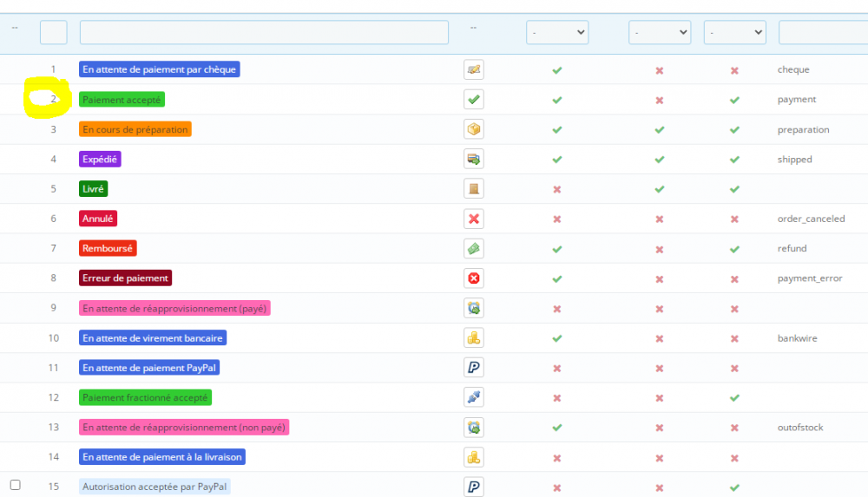Toggle first column red cross on Livré row
Screen dimensions: 868x497
pos(557,189)
